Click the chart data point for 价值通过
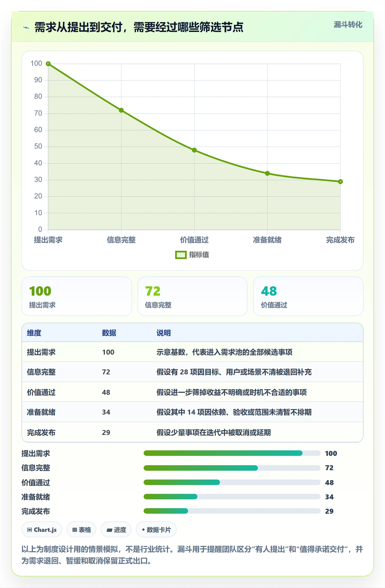Viewport: 385px width, 588px height. (194, 150)
